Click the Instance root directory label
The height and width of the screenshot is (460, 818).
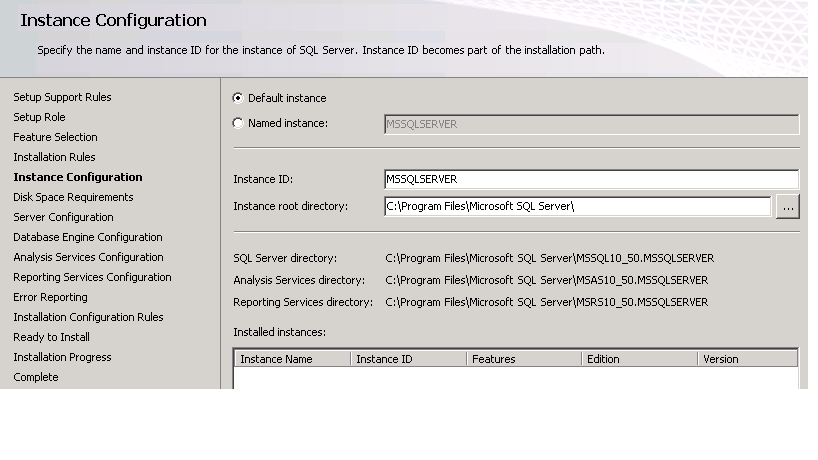[x=291, y=206]
